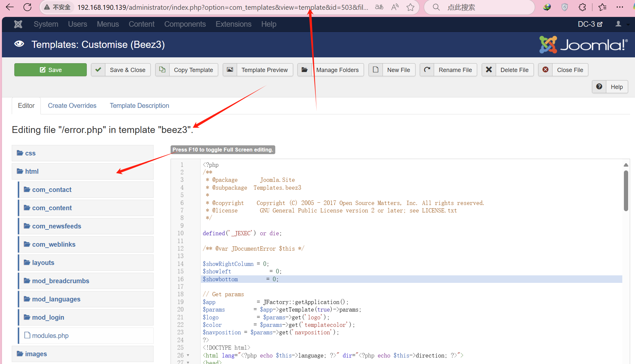Expand the com_content folder

pyautogui.click(x=52, y=208)
